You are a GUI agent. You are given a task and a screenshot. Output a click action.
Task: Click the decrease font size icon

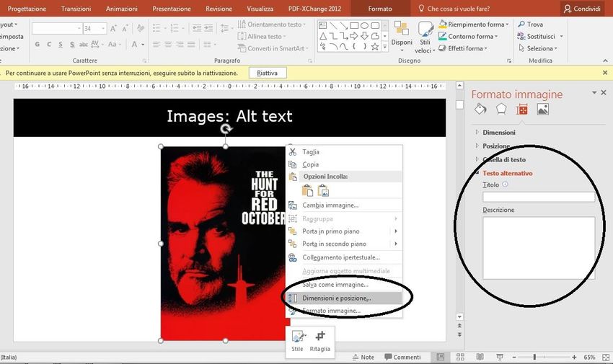[125, 29]
